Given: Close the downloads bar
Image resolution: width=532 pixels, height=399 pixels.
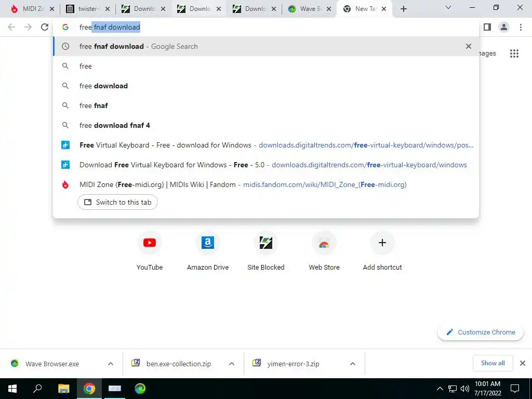Looking at the screenshot, I should [x=523, y=363].
